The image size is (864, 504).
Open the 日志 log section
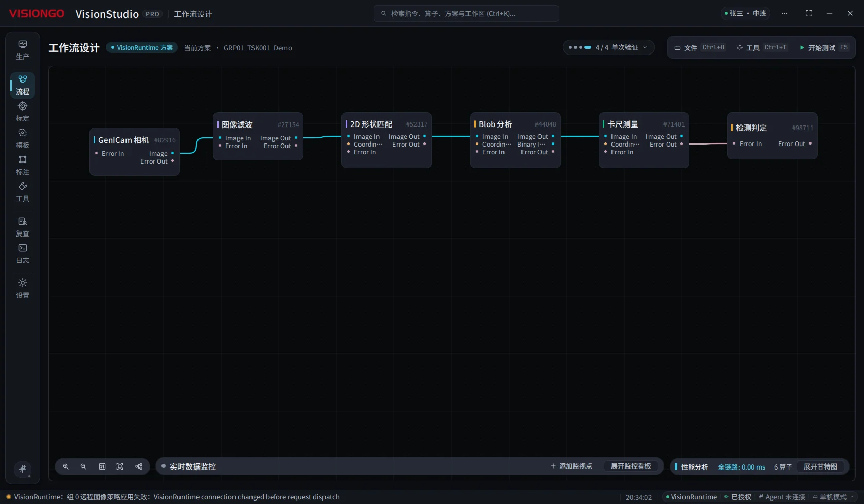click(23, 254)
